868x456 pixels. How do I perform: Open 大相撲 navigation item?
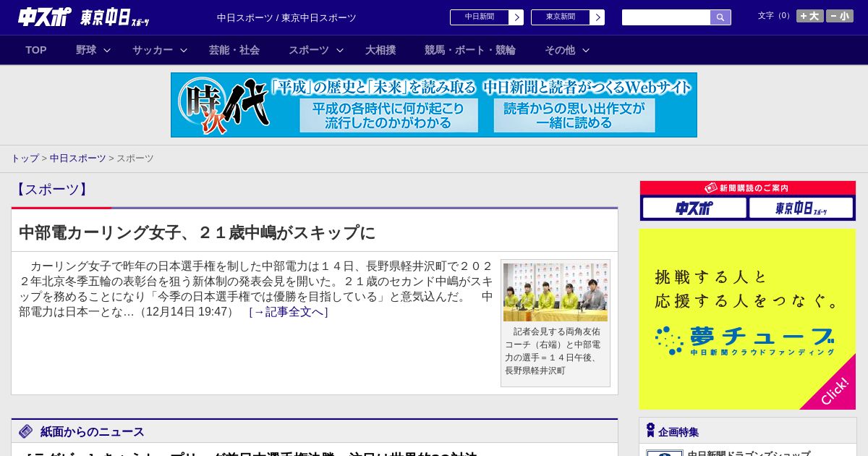(380, 50)
